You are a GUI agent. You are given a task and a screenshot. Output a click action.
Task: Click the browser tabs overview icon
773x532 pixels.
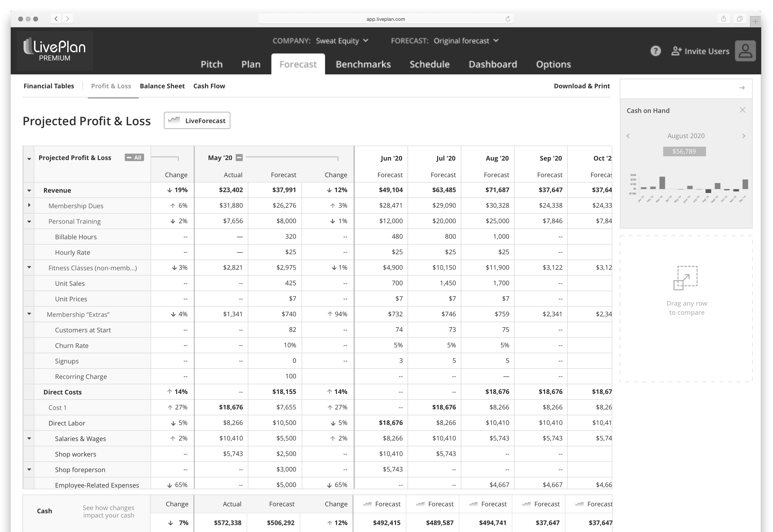739,19
